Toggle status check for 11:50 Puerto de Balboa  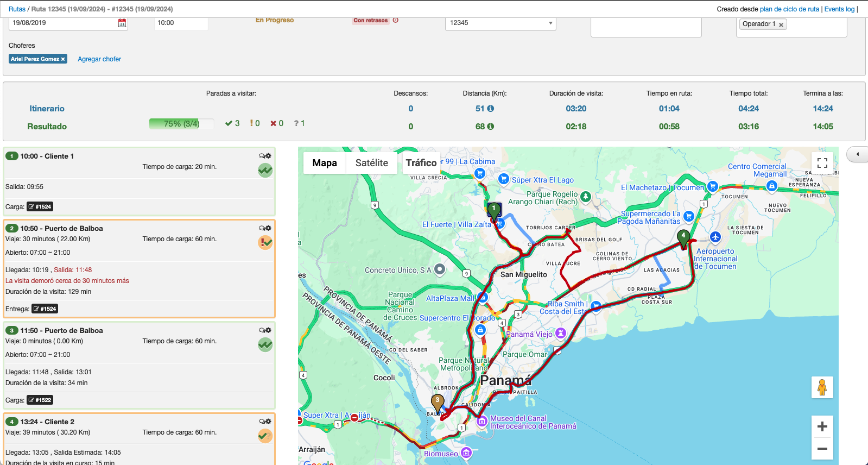click(x=265, y=345)
